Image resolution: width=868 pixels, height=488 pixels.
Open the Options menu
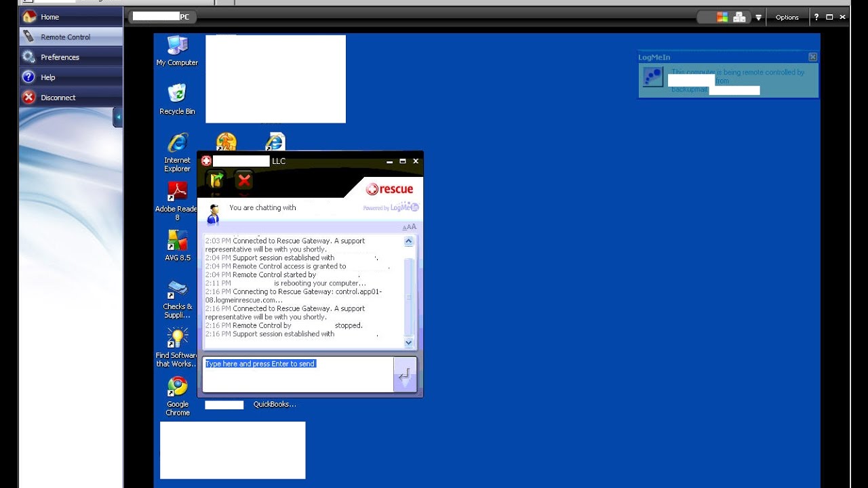pos(787,17)
